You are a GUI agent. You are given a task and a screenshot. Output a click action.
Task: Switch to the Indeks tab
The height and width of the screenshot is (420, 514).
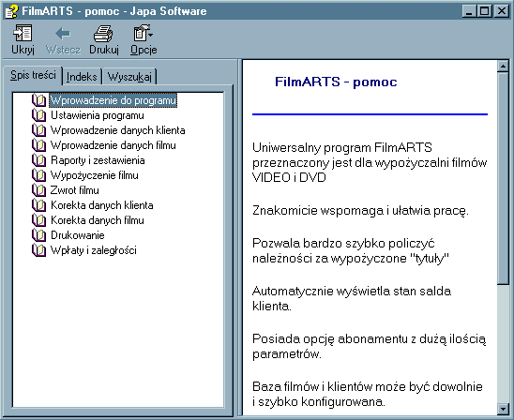82,77
